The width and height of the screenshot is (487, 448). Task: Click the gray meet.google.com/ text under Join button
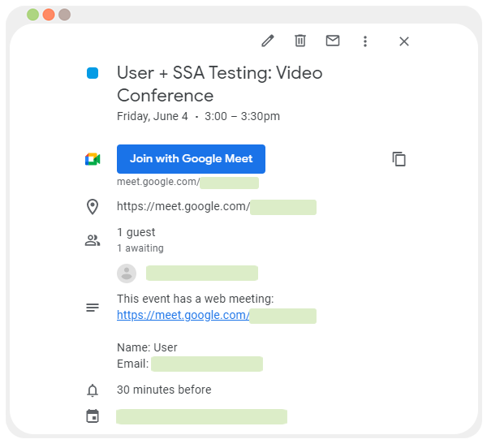tap(158, 182)
